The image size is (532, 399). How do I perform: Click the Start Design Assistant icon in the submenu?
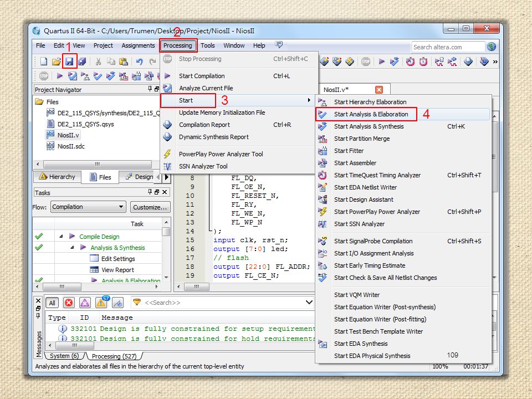click(323, 199)
